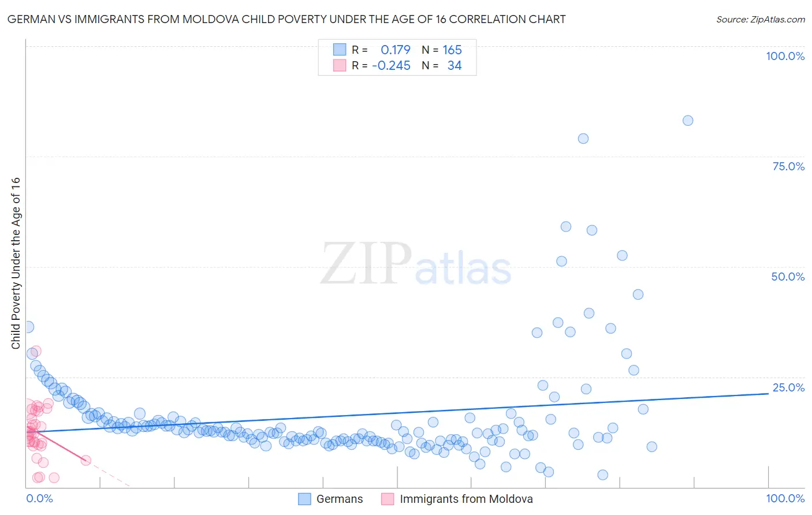Click the blue Germans swatch in bottom legend

point(304,499)
